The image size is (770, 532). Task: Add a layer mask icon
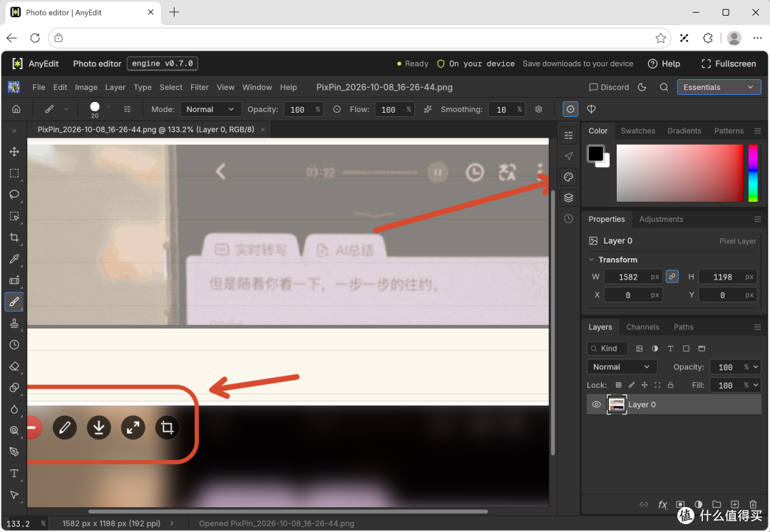coord(680,504)
